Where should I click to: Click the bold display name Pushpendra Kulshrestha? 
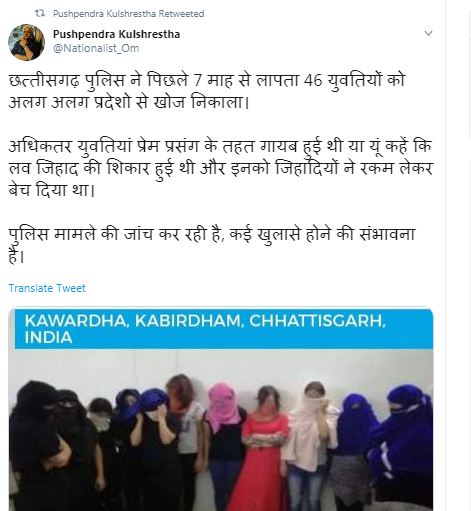(x=116, y=34)
